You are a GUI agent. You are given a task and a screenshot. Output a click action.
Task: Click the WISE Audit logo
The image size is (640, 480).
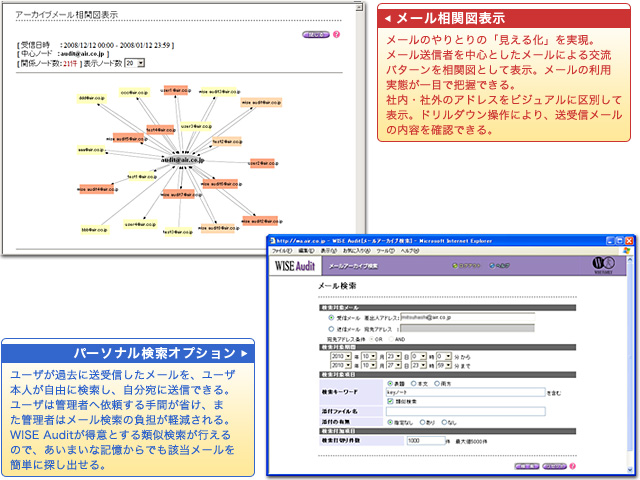(295, 266)
